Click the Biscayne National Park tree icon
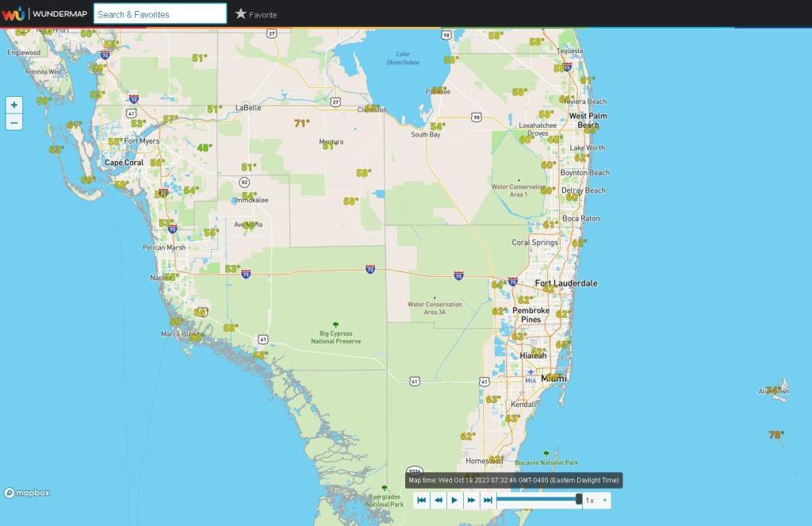812x526 pixels. 546,454
